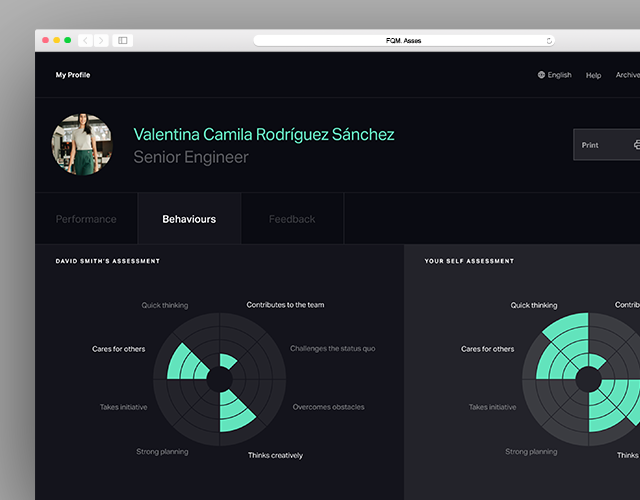Screen dimensions: 640x500
Task: Click the globe language icon
Action: 541,75
